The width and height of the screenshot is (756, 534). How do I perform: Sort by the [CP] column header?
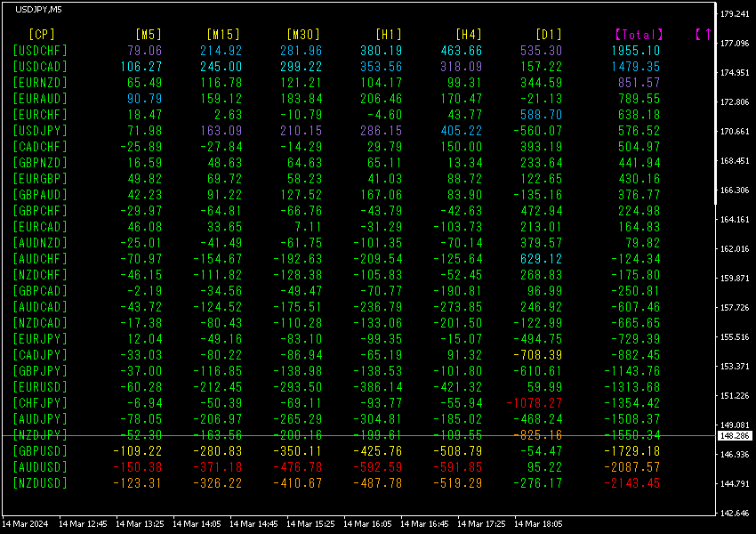click(42, 34)
